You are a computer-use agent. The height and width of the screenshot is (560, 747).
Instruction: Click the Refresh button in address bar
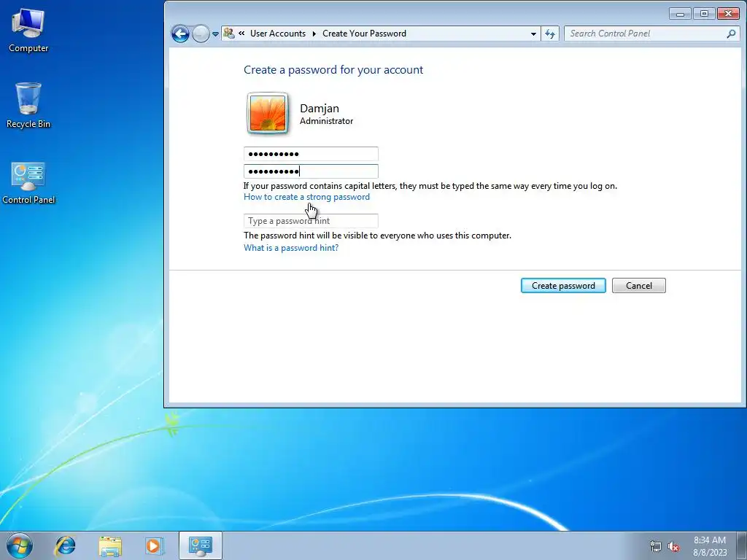(550, 34)
